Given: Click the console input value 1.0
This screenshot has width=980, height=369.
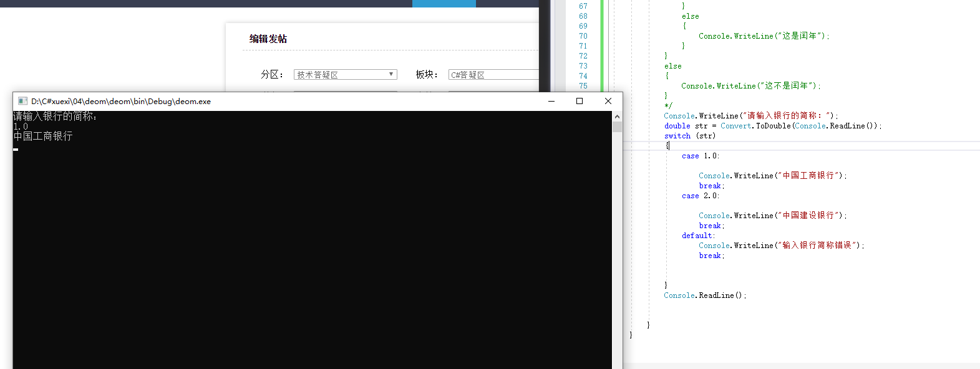Looking at the screenshot, I should [x=21, y=127].
